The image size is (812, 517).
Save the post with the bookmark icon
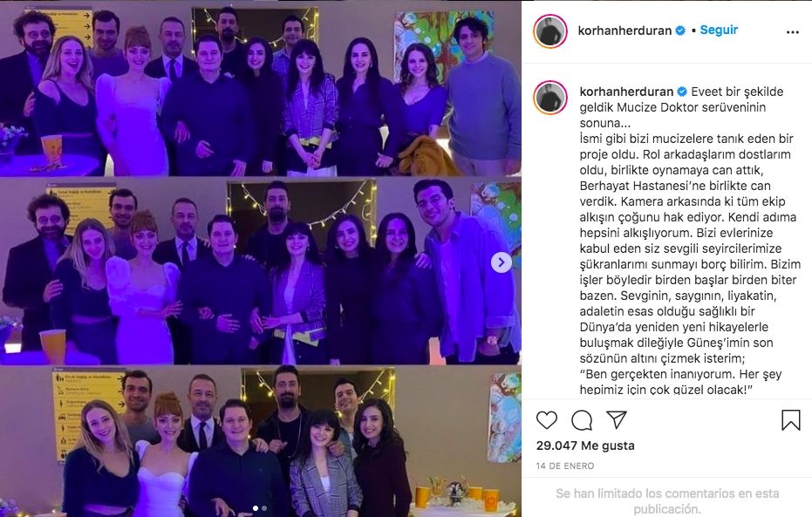coord(790,420)
